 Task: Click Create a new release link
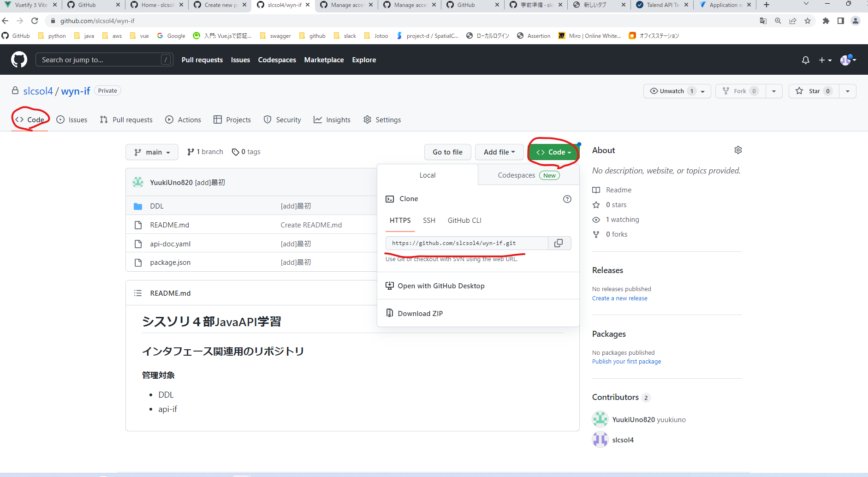pos(619,298)
